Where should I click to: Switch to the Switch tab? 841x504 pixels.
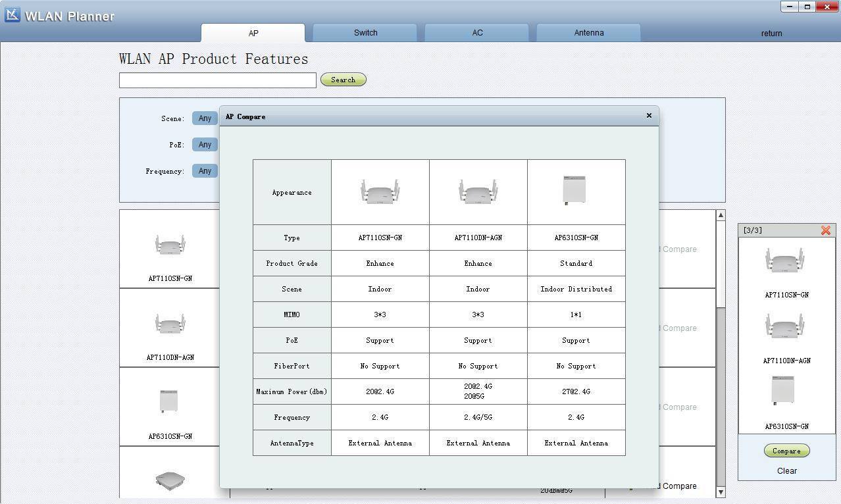pyautogui.click(x=365, y=32)
